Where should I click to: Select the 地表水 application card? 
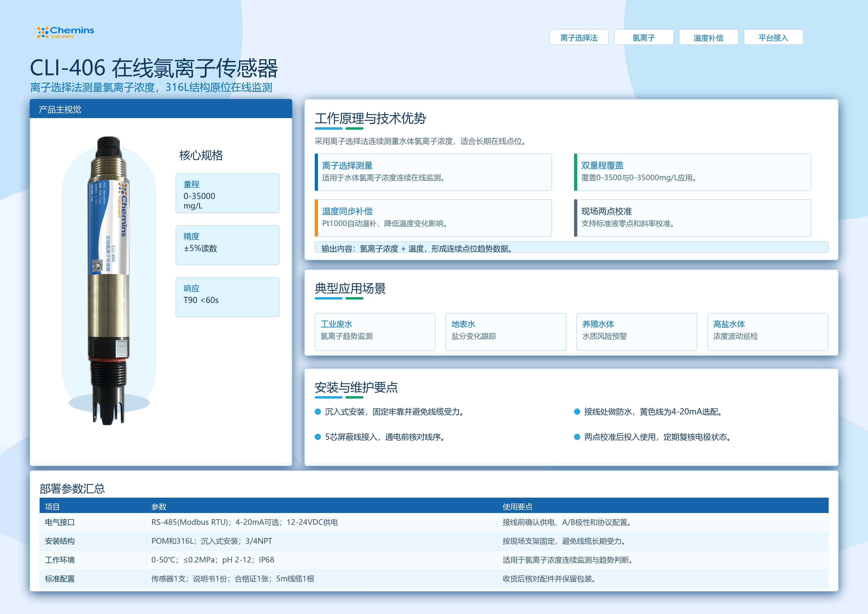click(x=506, y=332)
